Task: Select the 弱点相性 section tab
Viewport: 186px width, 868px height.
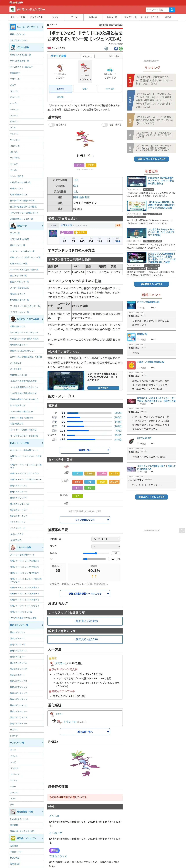Action: [60, 97]
